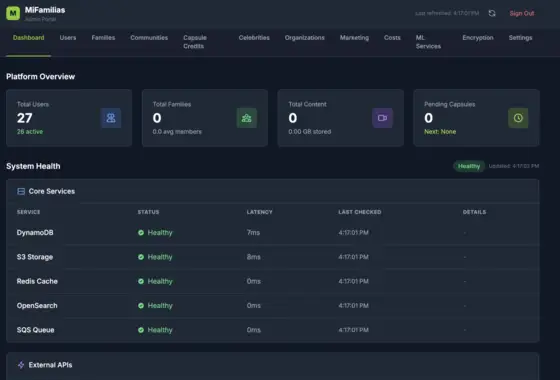Click SQS Queue last checked time
Screen dimensions: 560x380
(354, 330)
